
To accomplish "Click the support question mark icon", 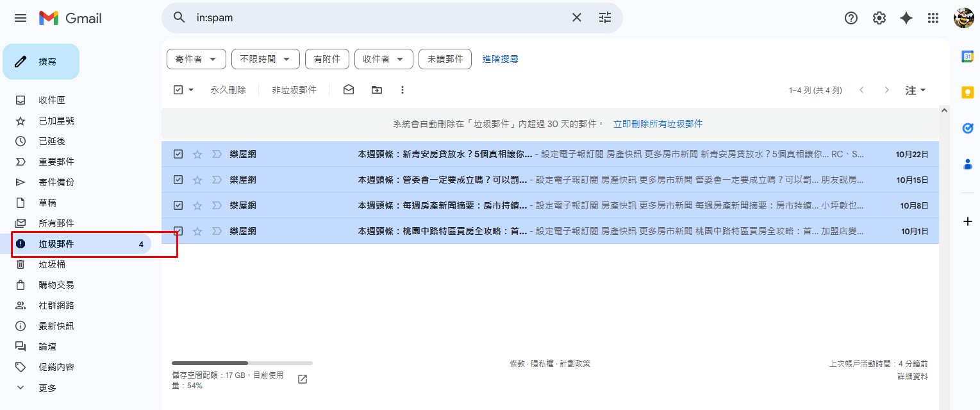I will click(851, 18).
